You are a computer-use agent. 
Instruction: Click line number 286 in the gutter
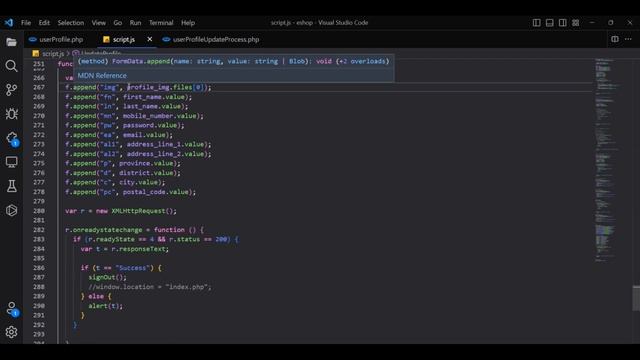pos(39,268)
